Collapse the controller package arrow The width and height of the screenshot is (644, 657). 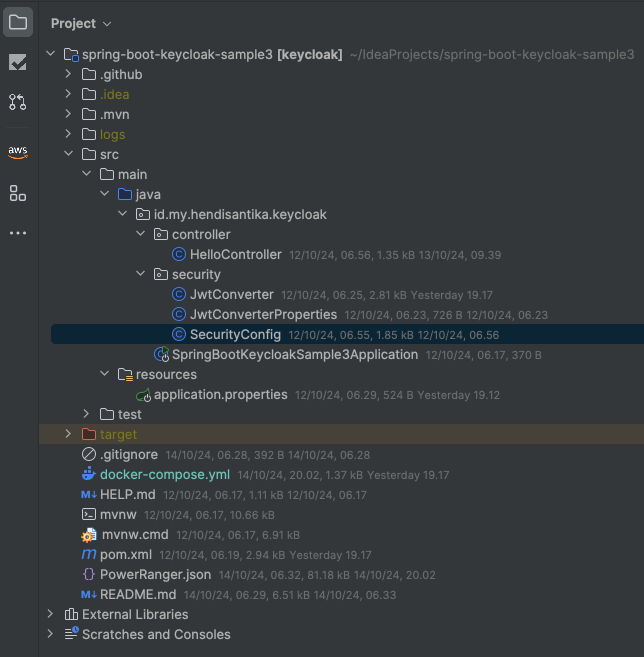click(x=140, y=234)
